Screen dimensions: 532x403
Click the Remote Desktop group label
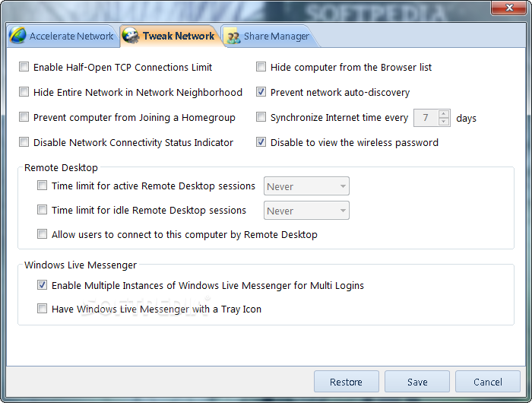(61, 168)
